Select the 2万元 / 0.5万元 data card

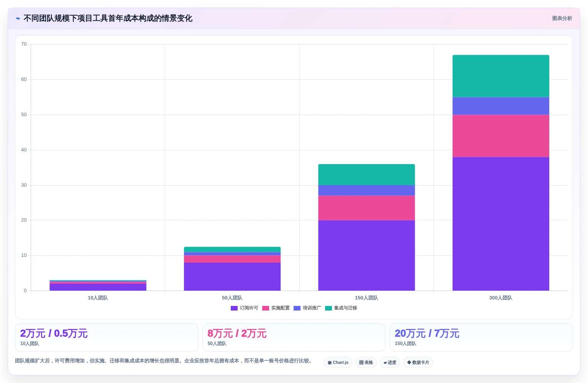107,337
